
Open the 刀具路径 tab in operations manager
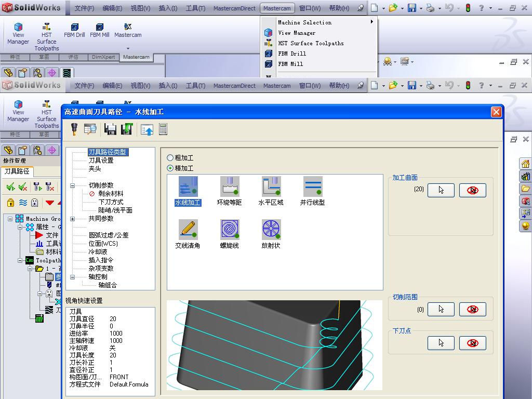coord(17,171)
